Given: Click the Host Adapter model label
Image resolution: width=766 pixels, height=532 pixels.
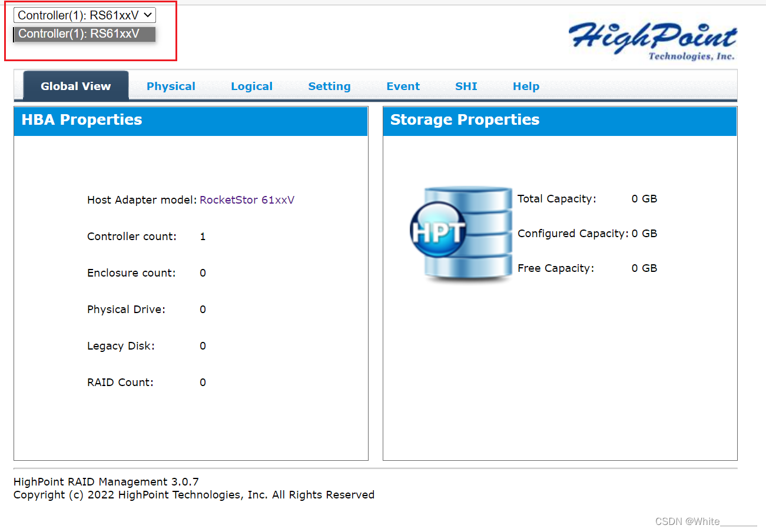Looking at the screenshot, I should 142,200.
